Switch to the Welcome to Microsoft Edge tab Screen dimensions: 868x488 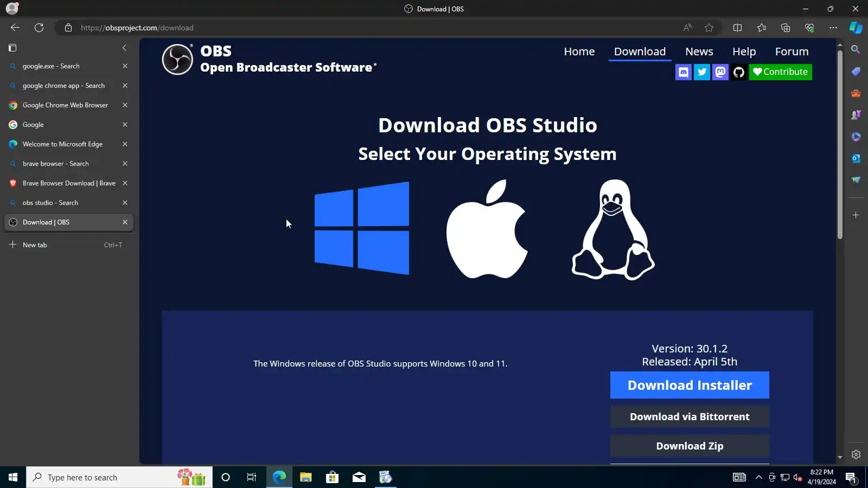(69, 144)
